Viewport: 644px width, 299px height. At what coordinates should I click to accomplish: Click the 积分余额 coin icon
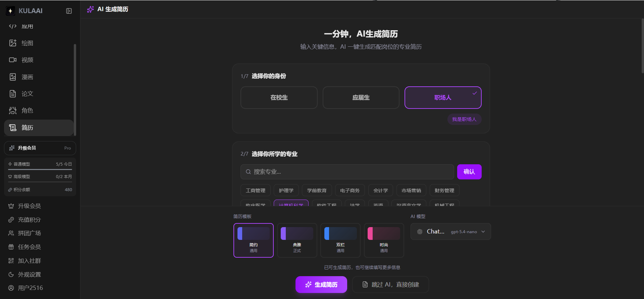tap(10, 190)
